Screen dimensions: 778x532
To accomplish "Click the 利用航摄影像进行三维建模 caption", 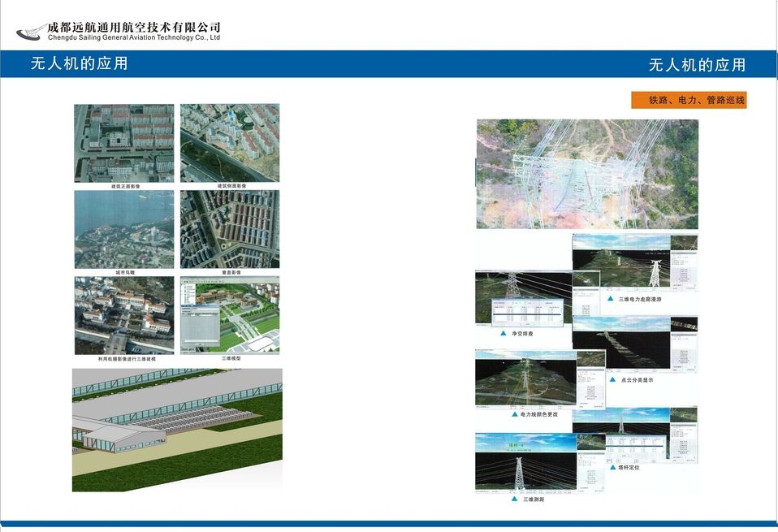I will (127, 359).
